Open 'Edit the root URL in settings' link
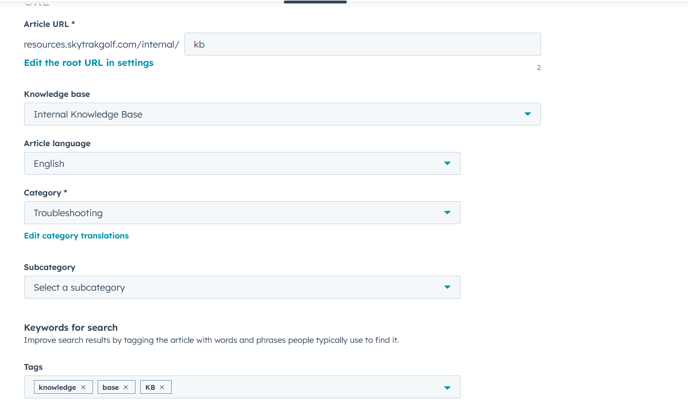Screen dimensions: 688x403 coord(89,63)
